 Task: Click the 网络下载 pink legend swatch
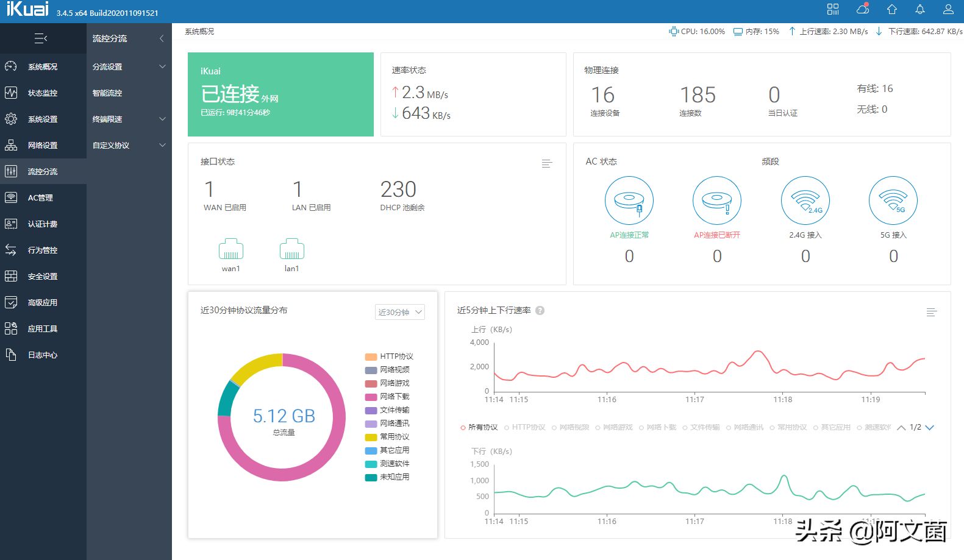coord(371,397)
